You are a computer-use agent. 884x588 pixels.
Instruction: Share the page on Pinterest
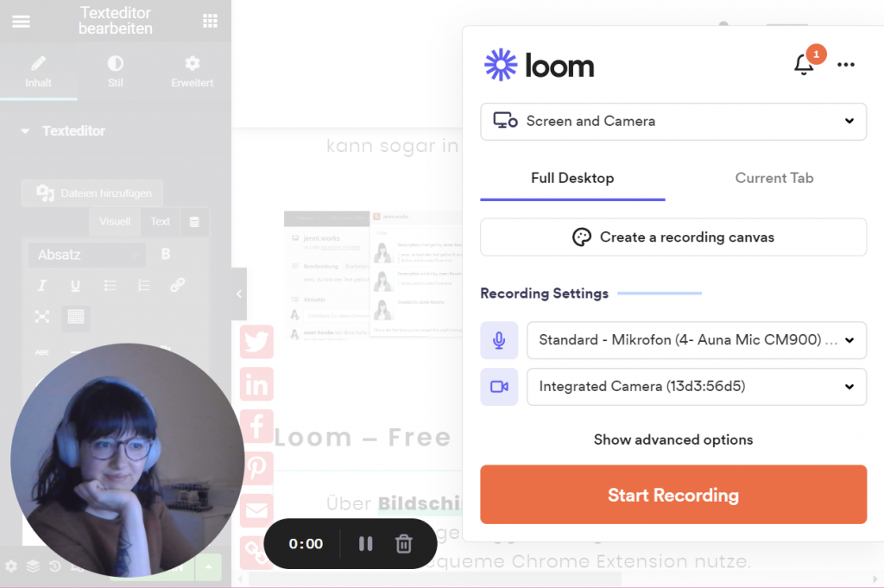(256, 469)
